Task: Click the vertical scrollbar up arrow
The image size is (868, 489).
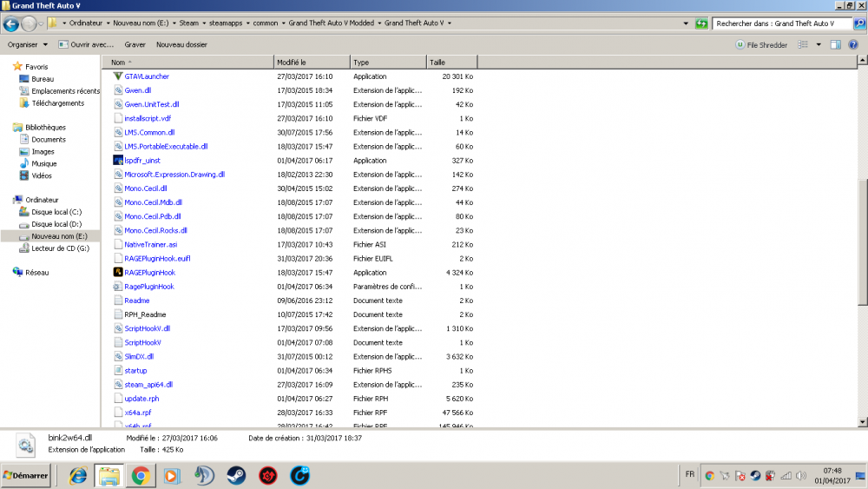Action: 863,60
